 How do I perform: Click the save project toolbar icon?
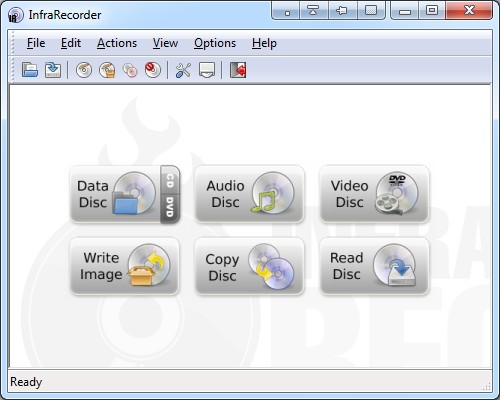point(53,70)
